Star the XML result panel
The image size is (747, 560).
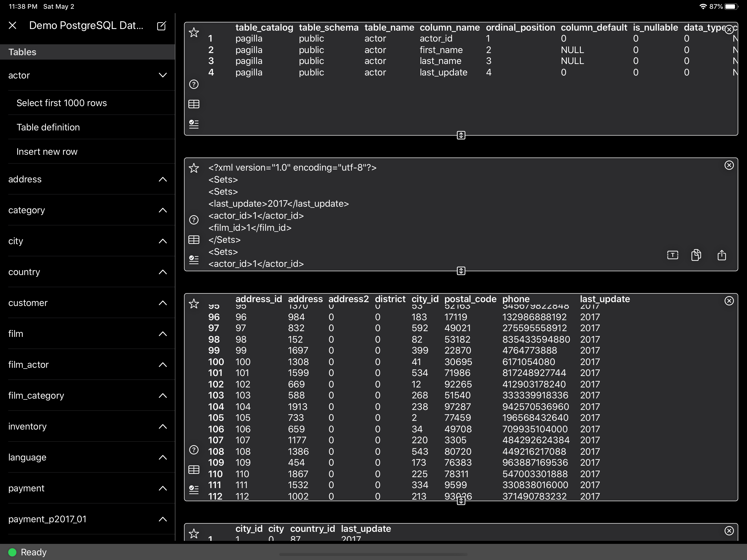click(194, 168)
